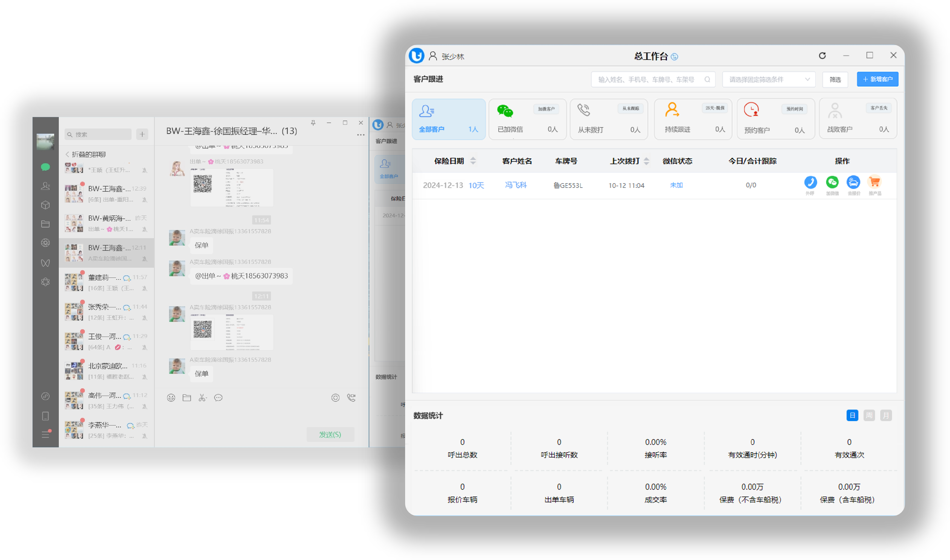Open the WeChat Channels butterfly icon

45,263
